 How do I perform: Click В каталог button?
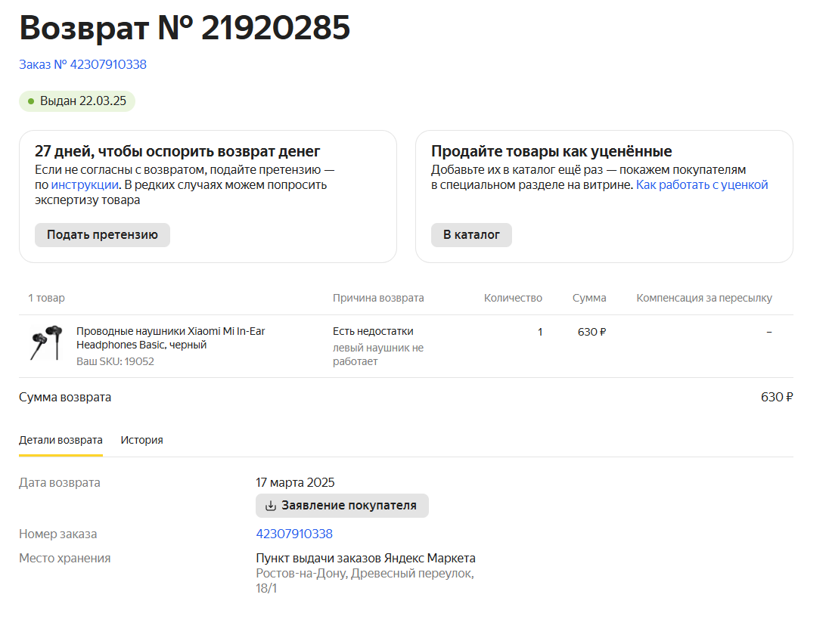tap(471, 234)
